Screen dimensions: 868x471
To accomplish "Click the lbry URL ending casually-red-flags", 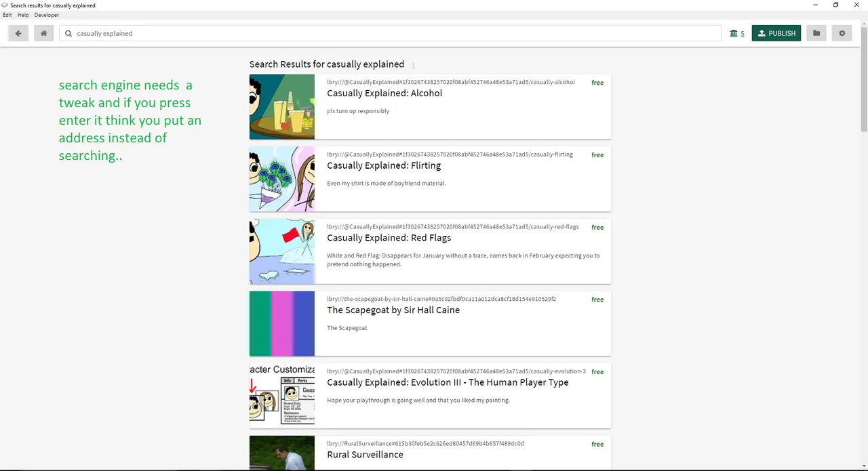I will (x=453, y=227).
